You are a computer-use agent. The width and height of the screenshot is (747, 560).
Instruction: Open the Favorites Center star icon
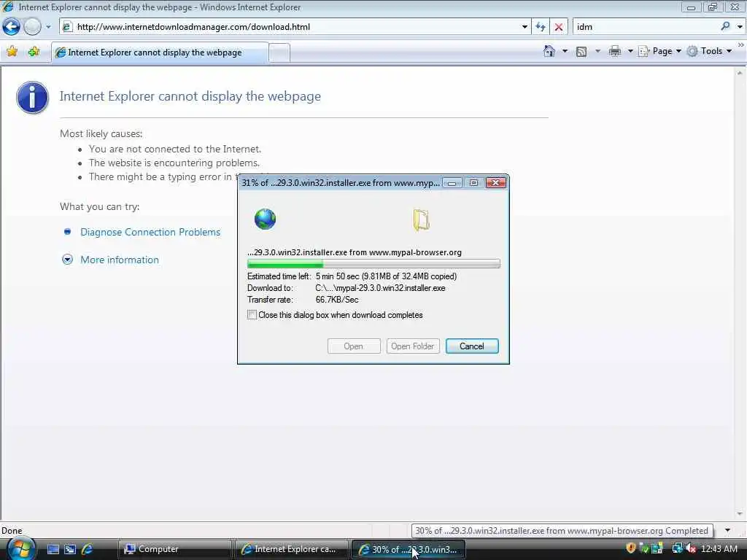pos(12,52)
